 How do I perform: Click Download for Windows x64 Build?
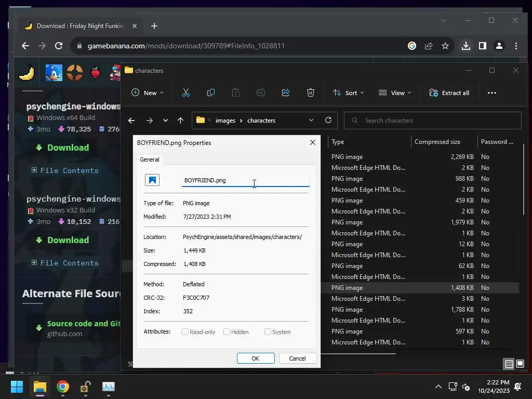click(62, 148)
